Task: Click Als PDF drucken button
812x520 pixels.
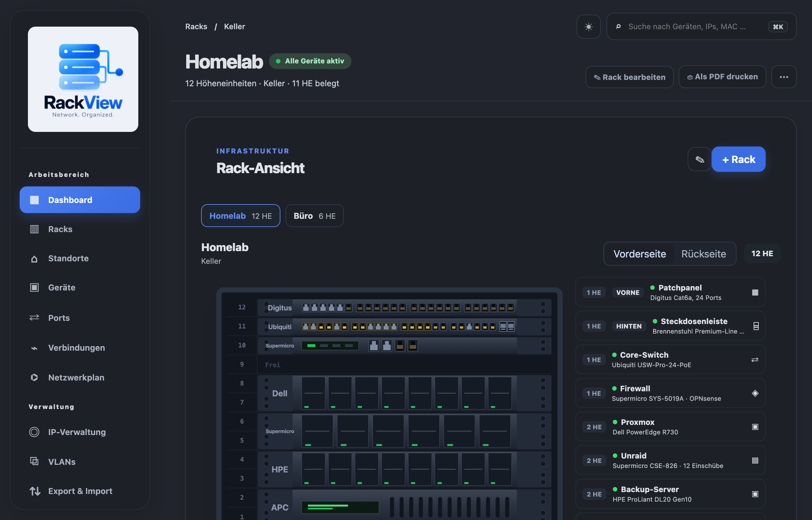Action: (722, 77)
